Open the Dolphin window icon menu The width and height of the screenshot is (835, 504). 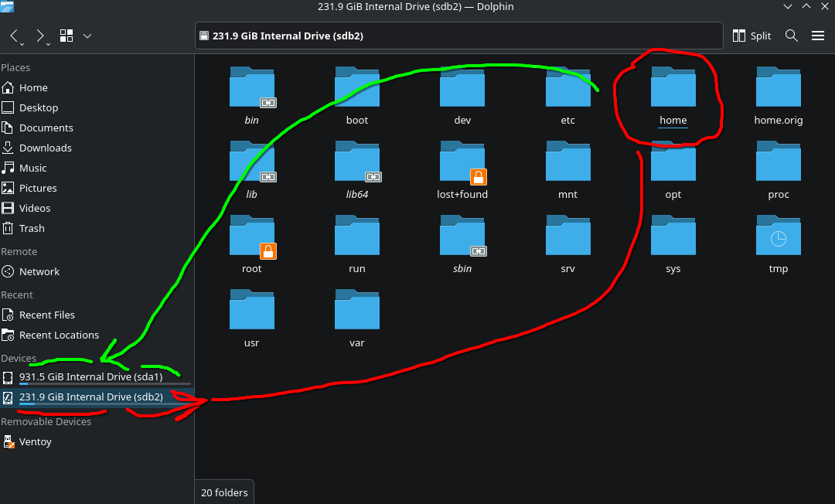coord(7,6)
